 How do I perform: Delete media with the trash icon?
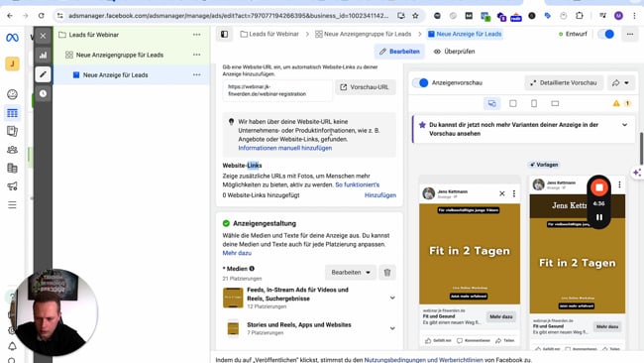point(387,272)
